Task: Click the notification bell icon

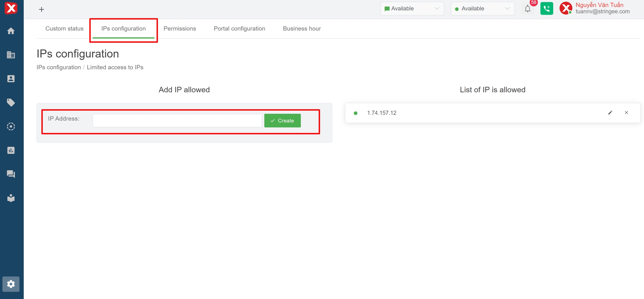Action: click(x=527, y=9)
